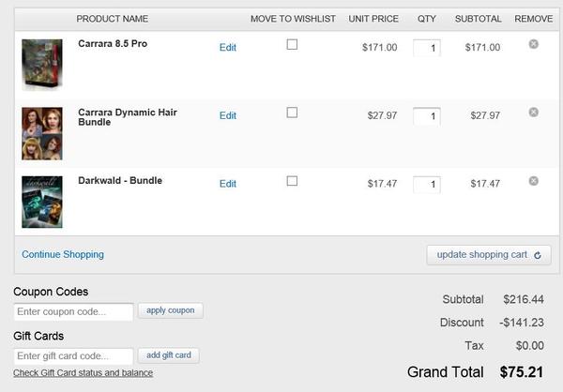Viewport: 563px width, 392px height.
Task: Check wishlist box for Carrara 8.5 Pro
Action: tap(292, 44)
